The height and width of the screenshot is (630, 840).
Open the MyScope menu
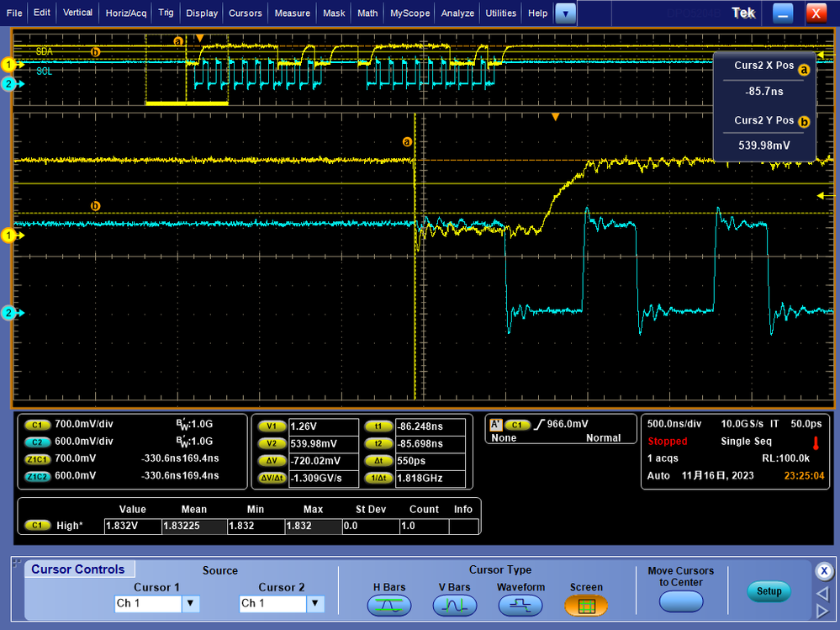[409, 13]
